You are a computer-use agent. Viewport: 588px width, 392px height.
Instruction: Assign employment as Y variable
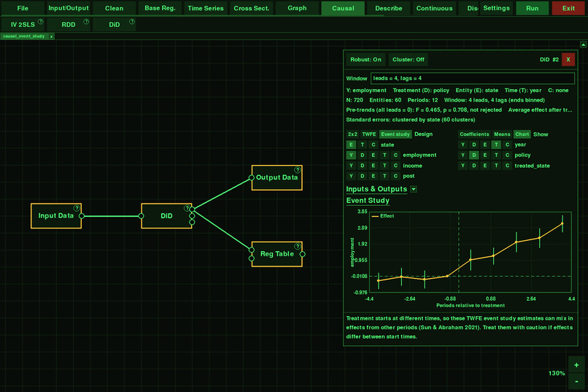[351, 155]
